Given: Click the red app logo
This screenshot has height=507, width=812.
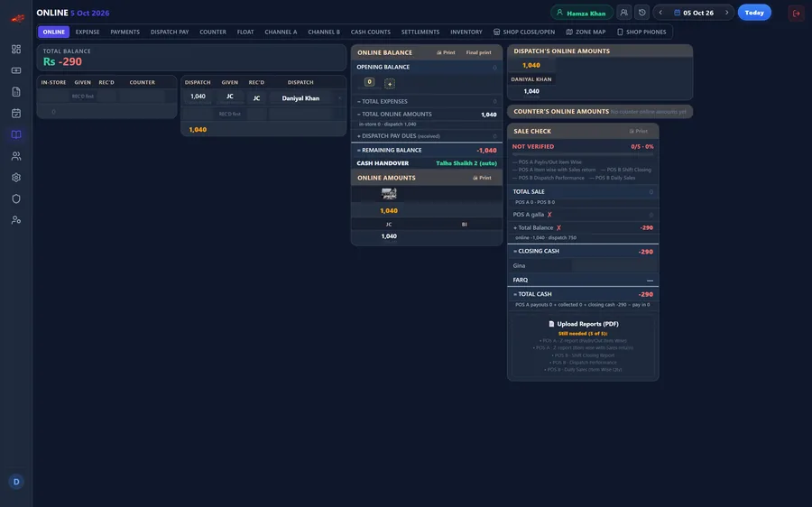Looking at the screenshot, I should click(x=17, y=19).
